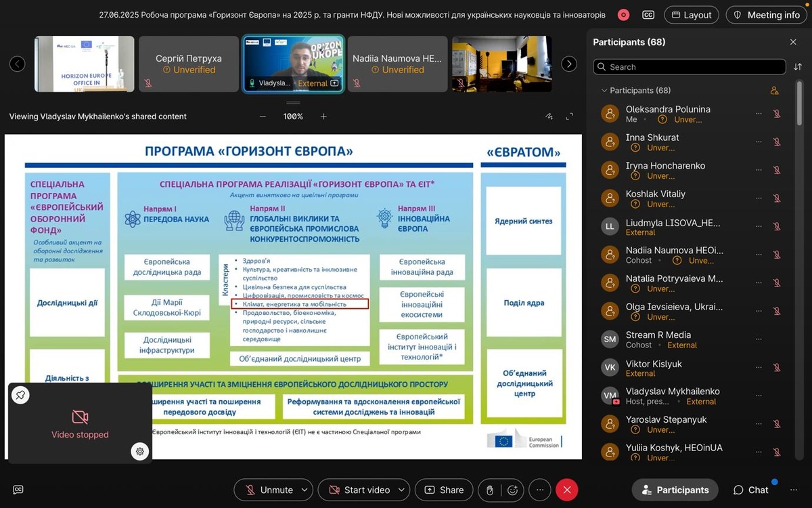Click Olga Ievsieieva's muted microphone icon
This screenshot has height=508, width=812.
click(x=777, y=312)
